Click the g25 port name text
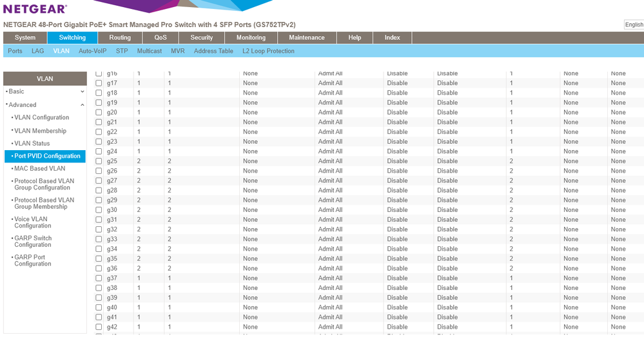Screen dimensions: 644x337 tap(112, 161)
